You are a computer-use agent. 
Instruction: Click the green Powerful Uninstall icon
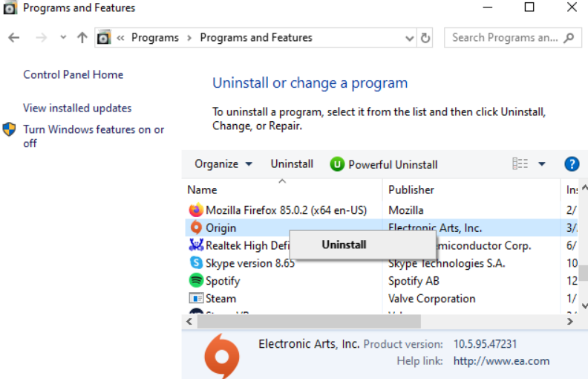coord(337,164)
